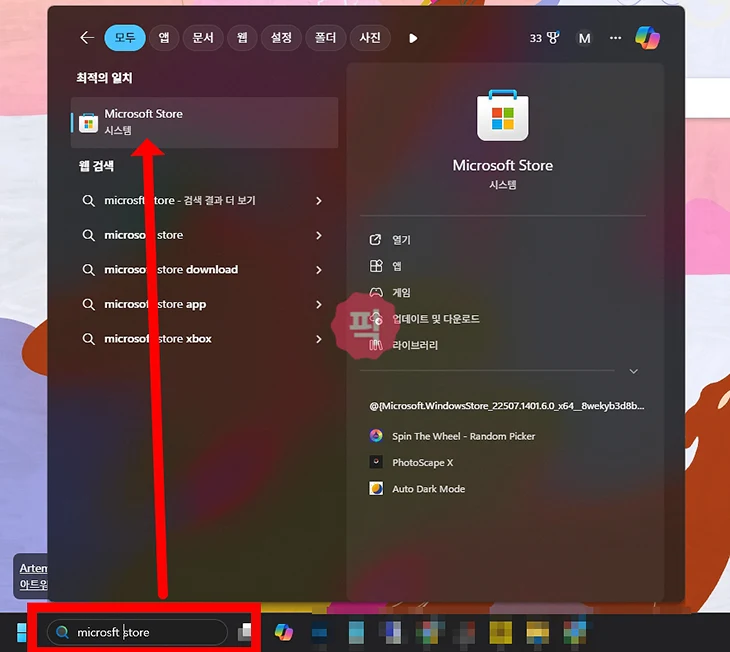
Task: Open Microsoft Store best match result
Action: tap(204, 122)
